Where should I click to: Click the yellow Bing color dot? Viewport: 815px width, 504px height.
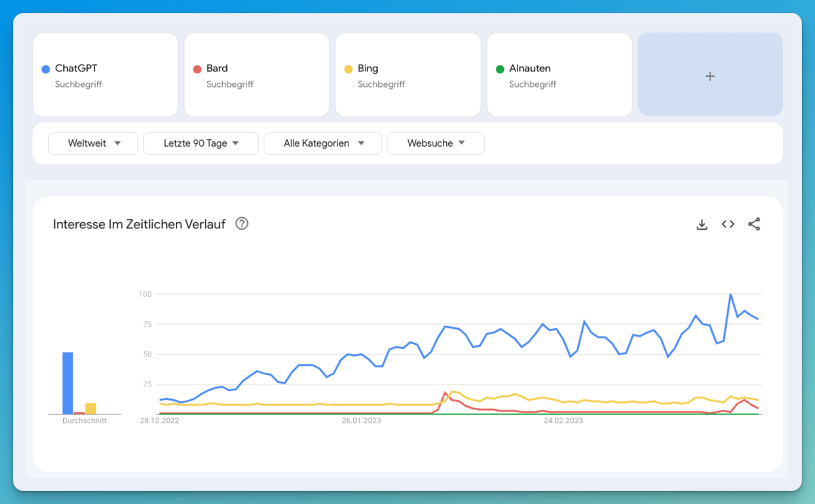(348, 69)
